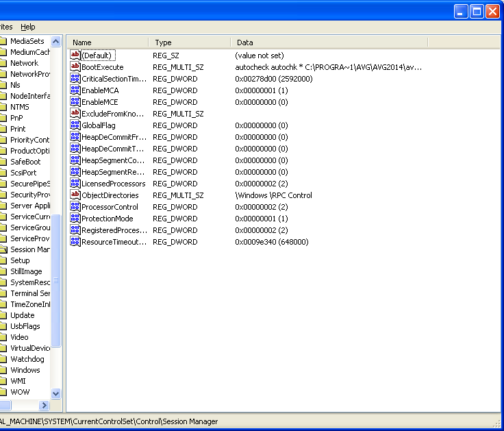Select the ProtectionMode DWORD icon
504x431 pixels.
[75, 219]
